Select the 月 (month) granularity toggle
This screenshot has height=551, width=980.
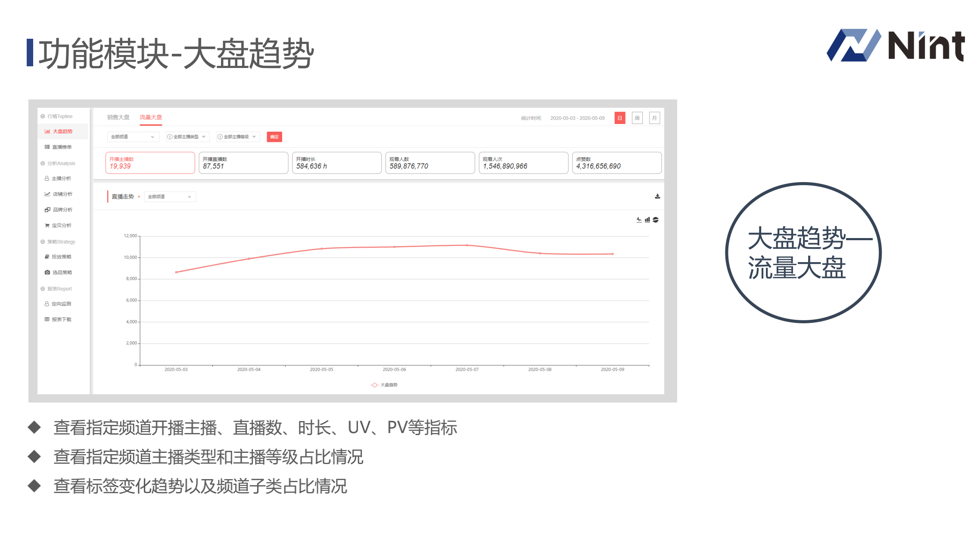coord(654,118)
